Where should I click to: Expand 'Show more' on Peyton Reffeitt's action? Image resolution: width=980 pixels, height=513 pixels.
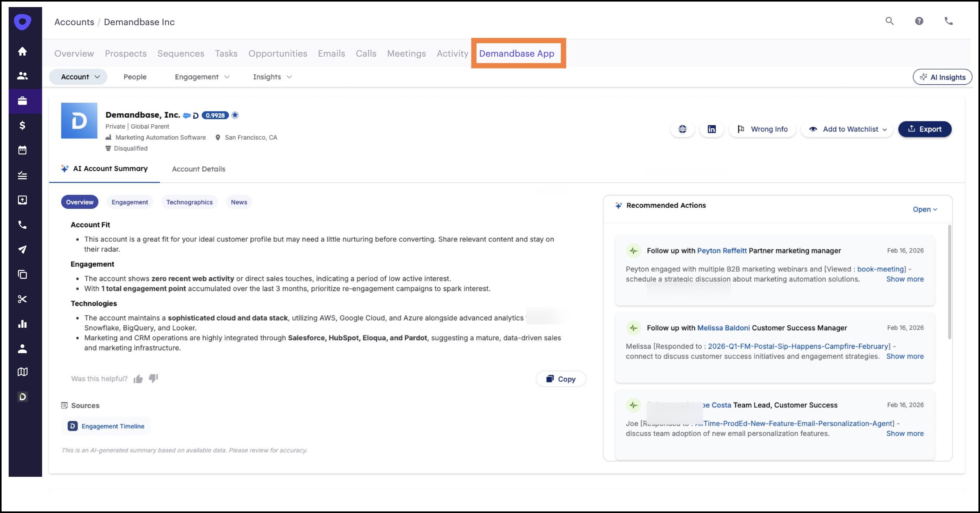[x=905, y=279]
